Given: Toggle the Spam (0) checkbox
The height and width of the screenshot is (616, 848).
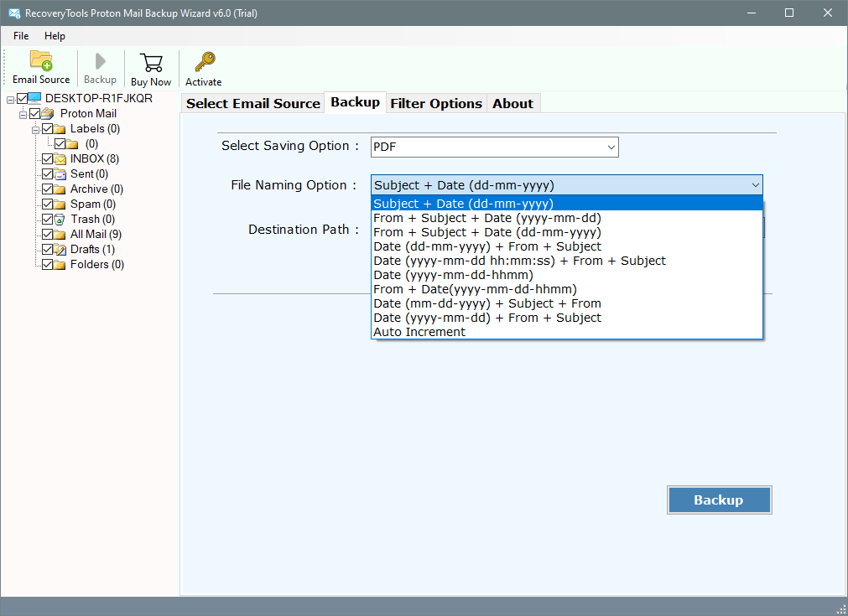Looking at the screenshot, I should 48,204.
